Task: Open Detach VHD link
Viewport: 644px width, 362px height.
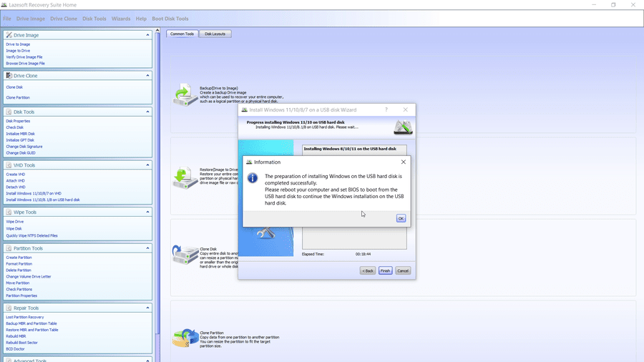Action: [x=16, y=187]
